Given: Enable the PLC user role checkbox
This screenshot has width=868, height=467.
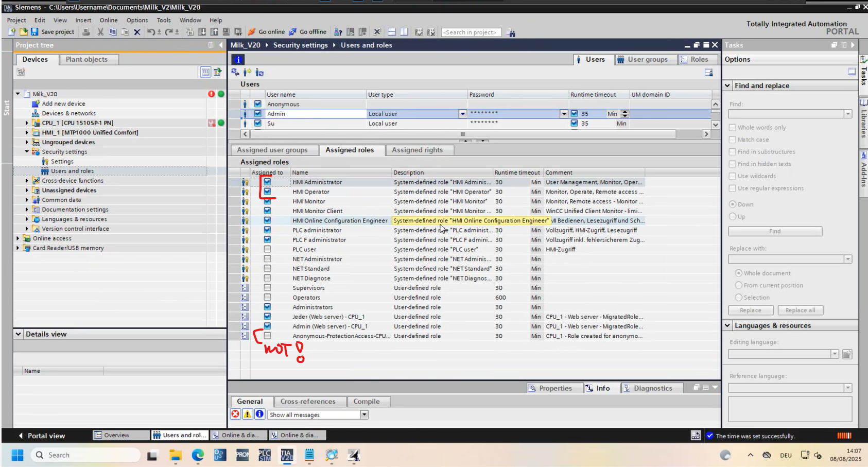Looking at the screenshot, I should click(267, 249).
